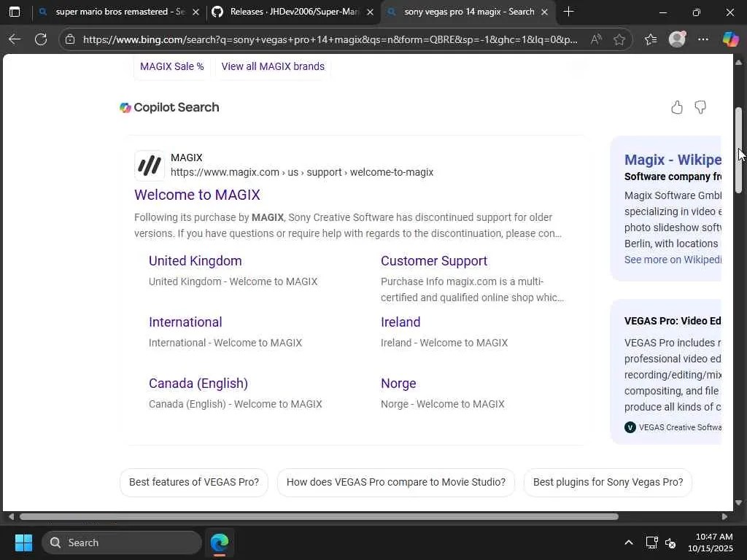View site information lock icon
Image resolution: width=747 pixels, height=560 pixels.
[70, 39]
